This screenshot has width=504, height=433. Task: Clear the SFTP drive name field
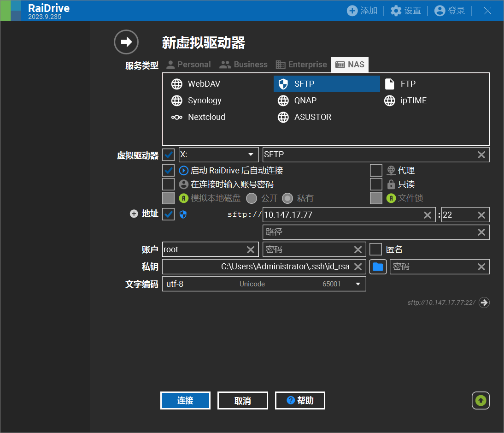[481, 155]
